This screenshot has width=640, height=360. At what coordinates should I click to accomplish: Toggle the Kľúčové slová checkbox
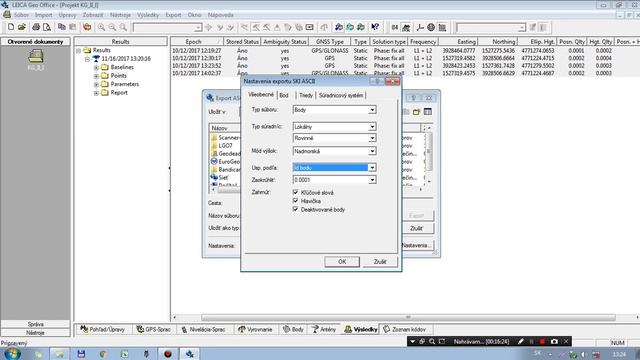(296, 192)
